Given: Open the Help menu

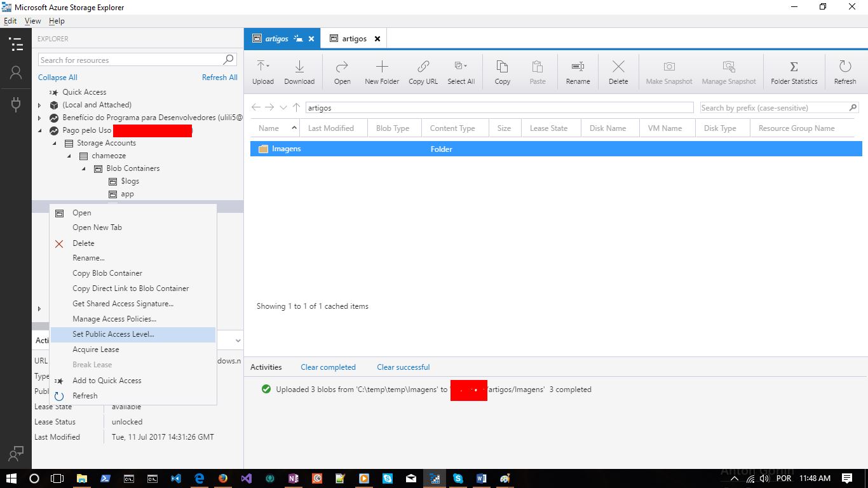Looking at the screenshot, I should (57, 21).
